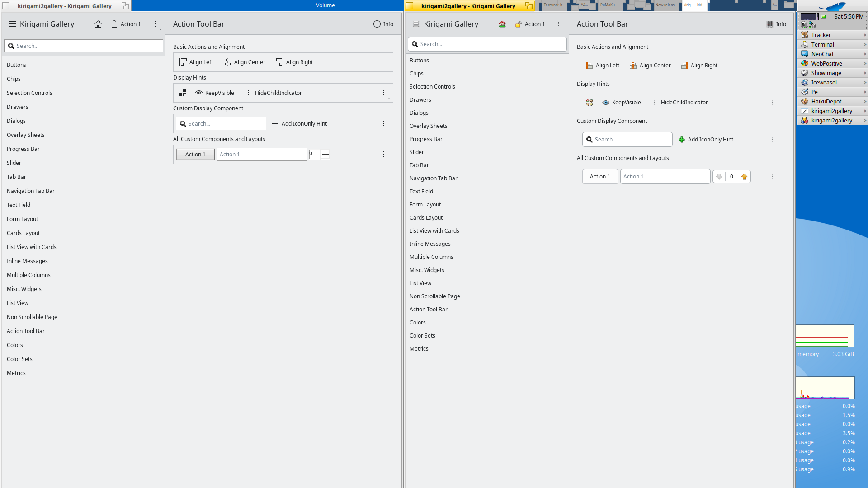Click orange up arrow on spinbox

[x=744, y=177]
